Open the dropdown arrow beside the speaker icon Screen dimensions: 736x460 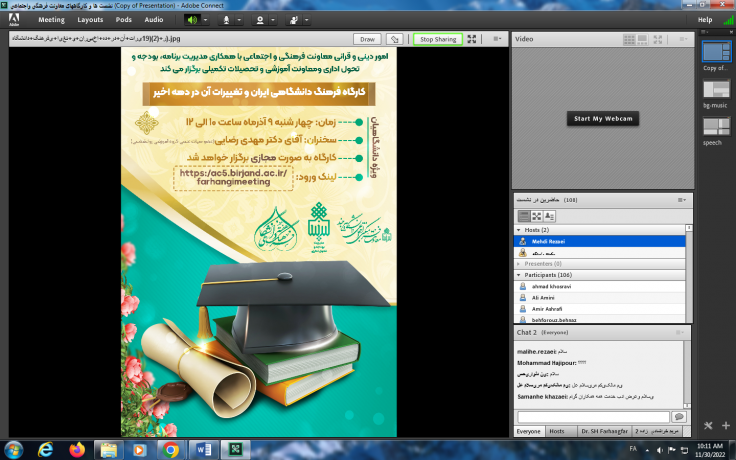205,19
